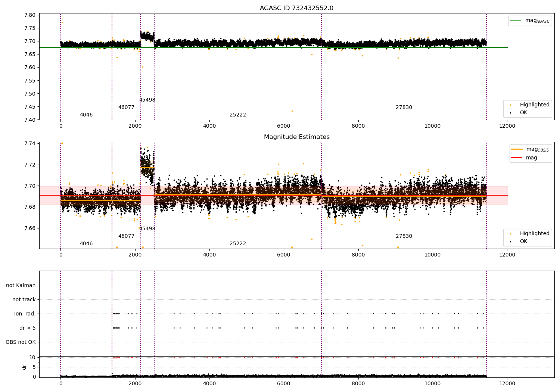Click the plot title AGASC ID 732432552.0

296,8
